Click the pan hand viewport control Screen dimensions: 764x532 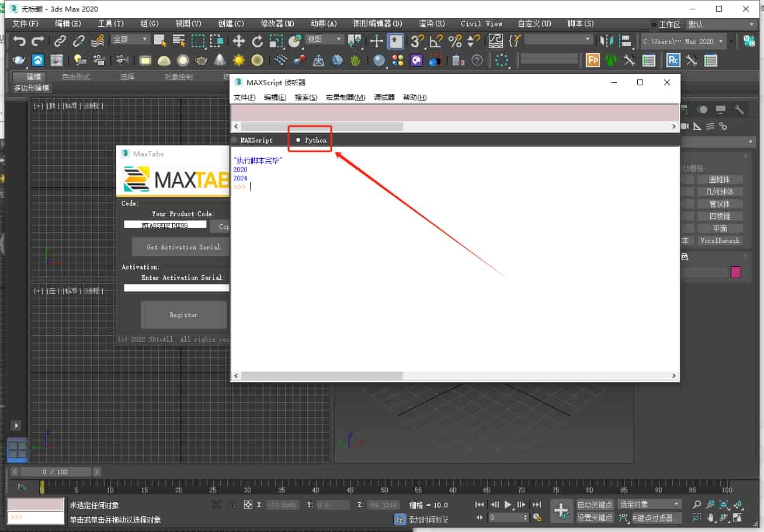(710, 517)
